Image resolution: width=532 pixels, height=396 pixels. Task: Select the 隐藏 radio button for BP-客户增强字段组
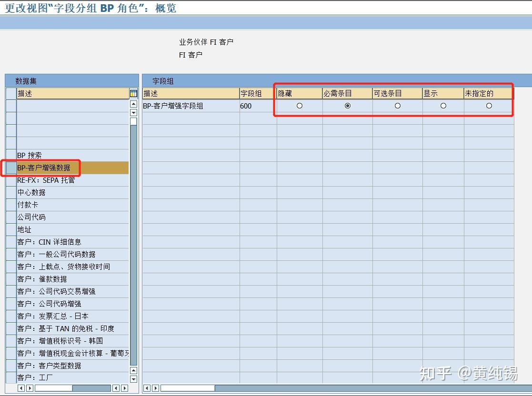click(x=300, y=106)
